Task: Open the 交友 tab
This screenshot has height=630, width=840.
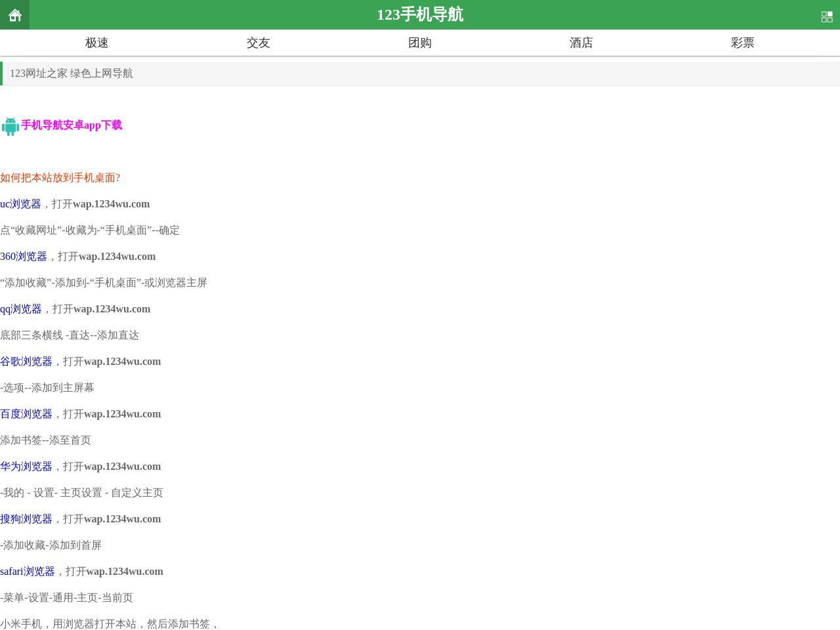Action: pyautogui.click(x=259, y=43)
